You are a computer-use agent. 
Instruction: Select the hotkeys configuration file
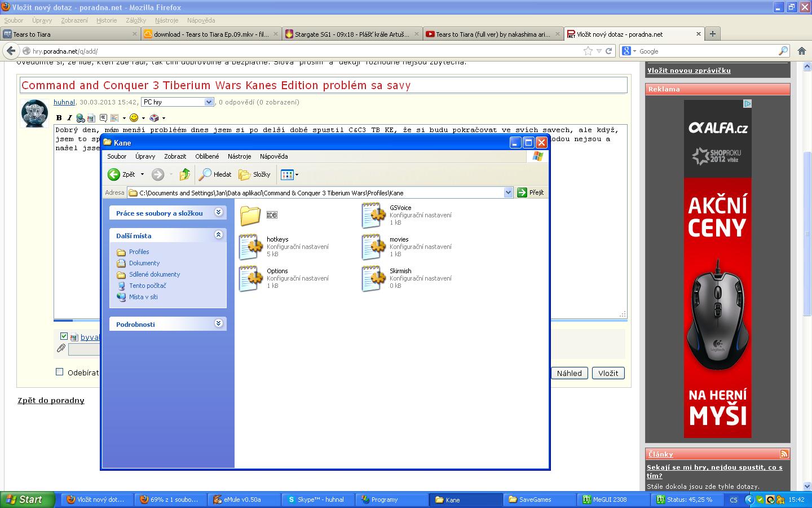click(x=250, y=247)
